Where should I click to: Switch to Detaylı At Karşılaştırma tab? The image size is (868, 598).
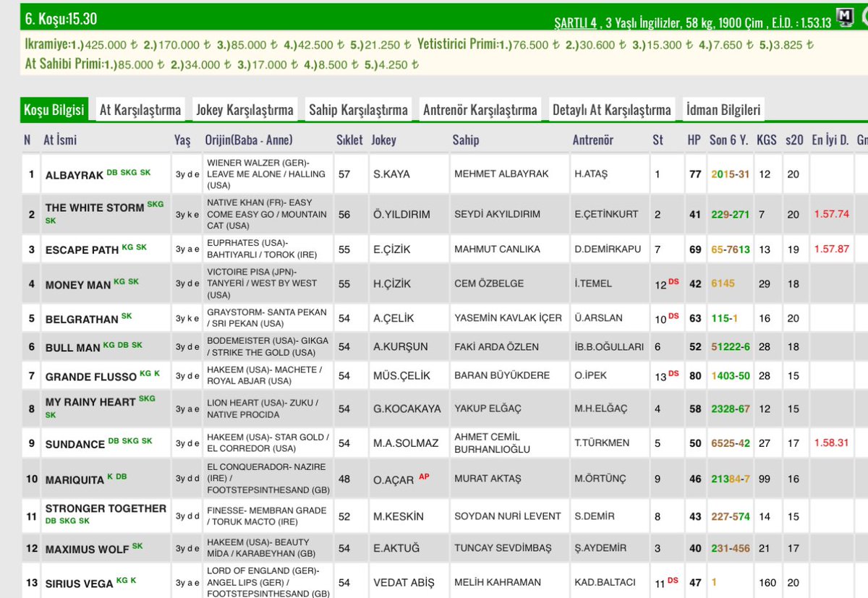pos(612,110)
